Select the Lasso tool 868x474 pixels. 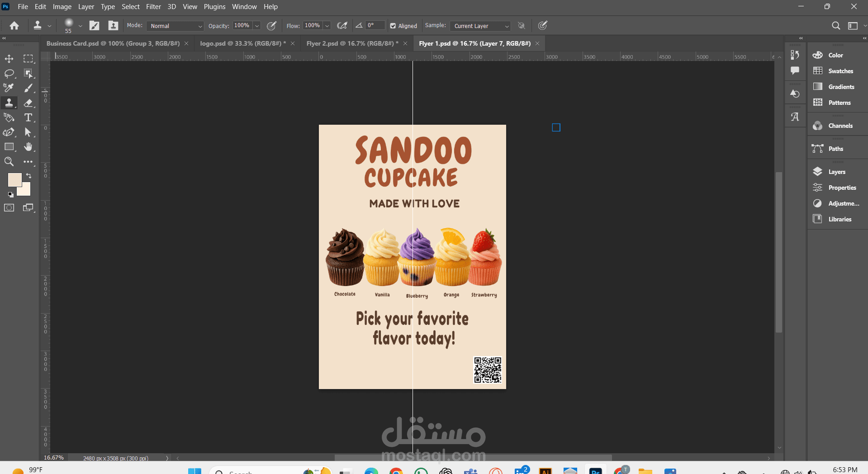pyautogui.click(x=9, y=74)
